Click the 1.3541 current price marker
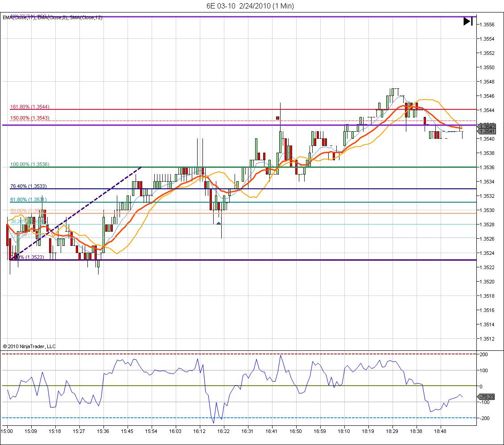 [x=487, y=131]
